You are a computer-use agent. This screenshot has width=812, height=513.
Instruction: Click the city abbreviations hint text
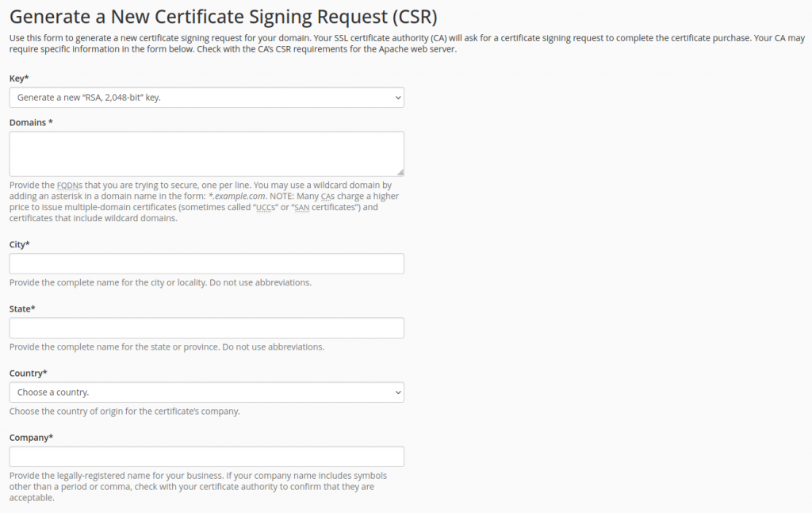(x=160, y=282)
